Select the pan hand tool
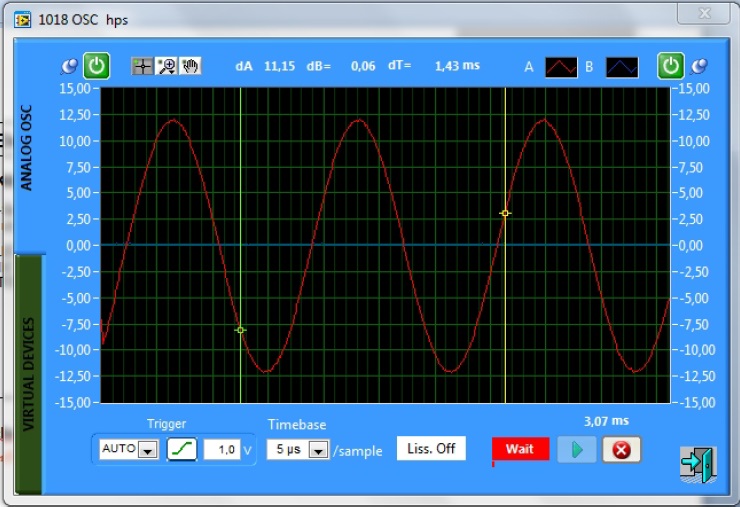This screenshot has height=507, width=740. tap(190, 66)
